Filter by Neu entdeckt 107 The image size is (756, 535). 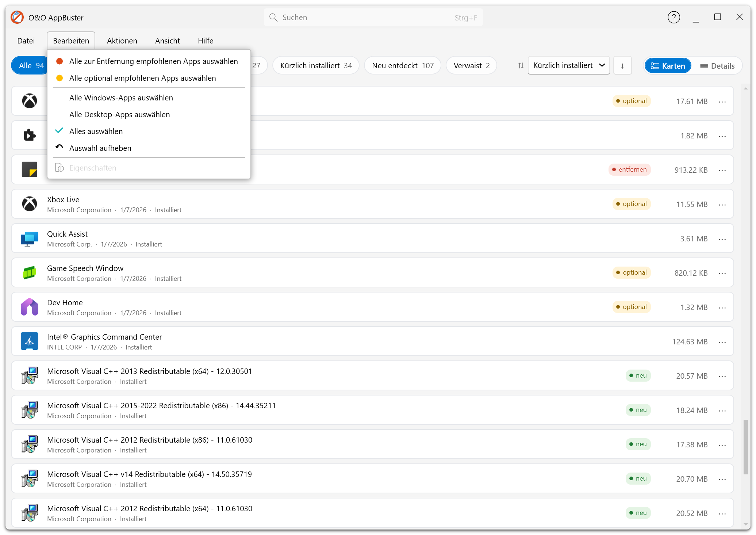(403, 66)
